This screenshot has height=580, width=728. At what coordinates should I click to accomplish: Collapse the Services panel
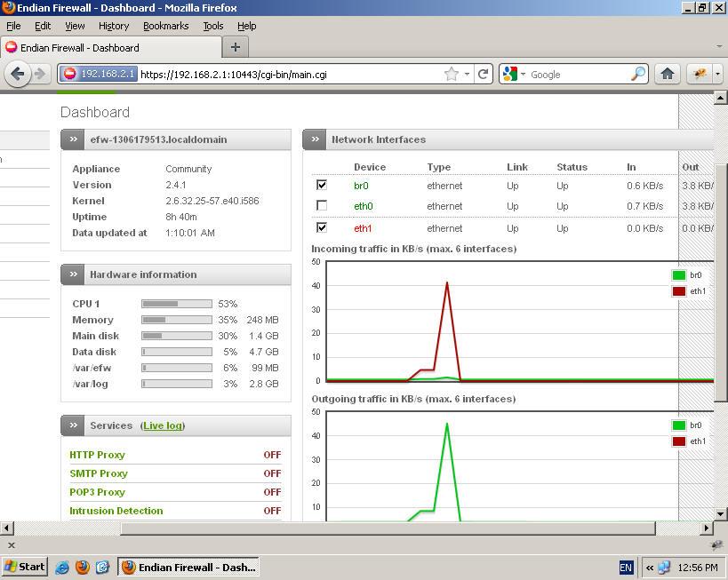74,425
